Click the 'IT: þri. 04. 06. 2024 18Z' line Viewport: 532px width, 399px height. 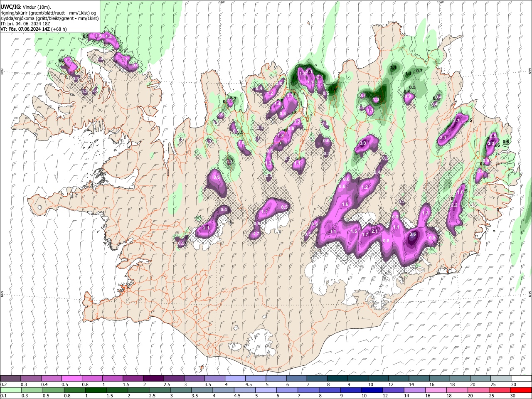click(x=26, y=24)
